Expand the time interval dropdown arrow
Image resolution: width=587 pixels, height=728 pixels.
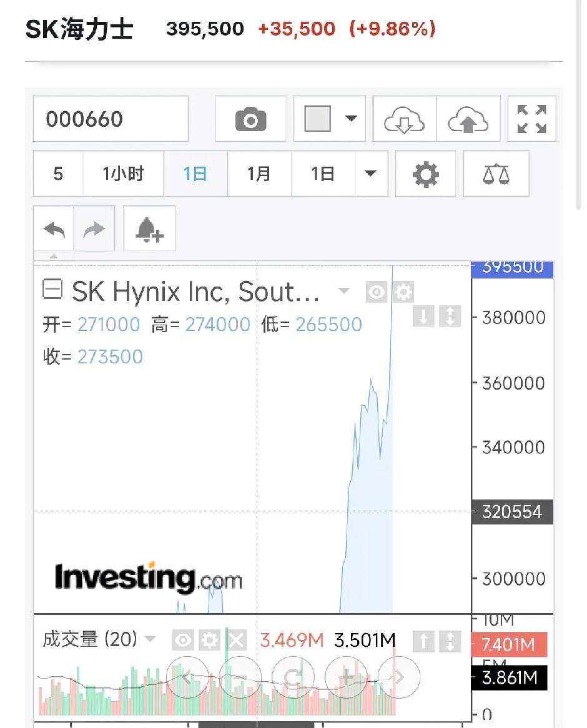(x=371, y=174)
